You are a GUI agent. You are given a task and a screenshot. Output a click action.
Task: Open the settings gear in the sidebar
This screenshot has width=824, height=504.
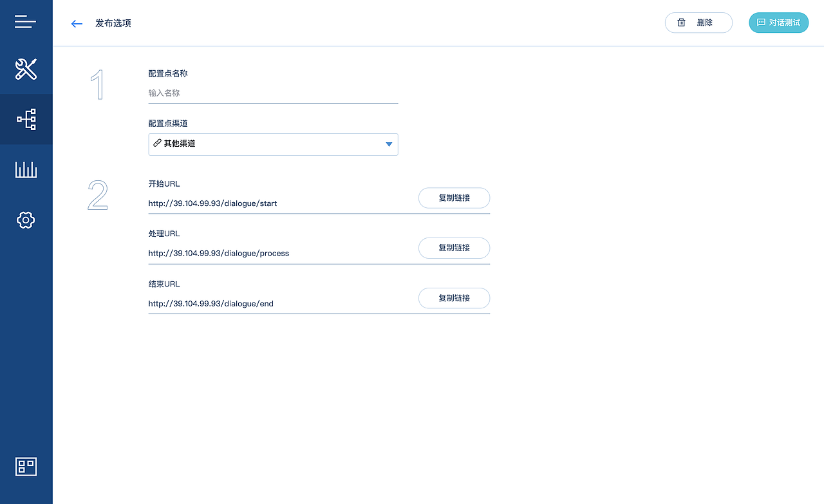pyautogui.click(x=26, y=220)
